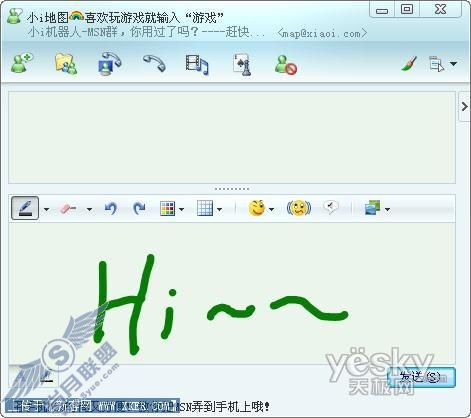Open the color scheme paintbrush icon
471x418 pixels.
coord(409,63)
